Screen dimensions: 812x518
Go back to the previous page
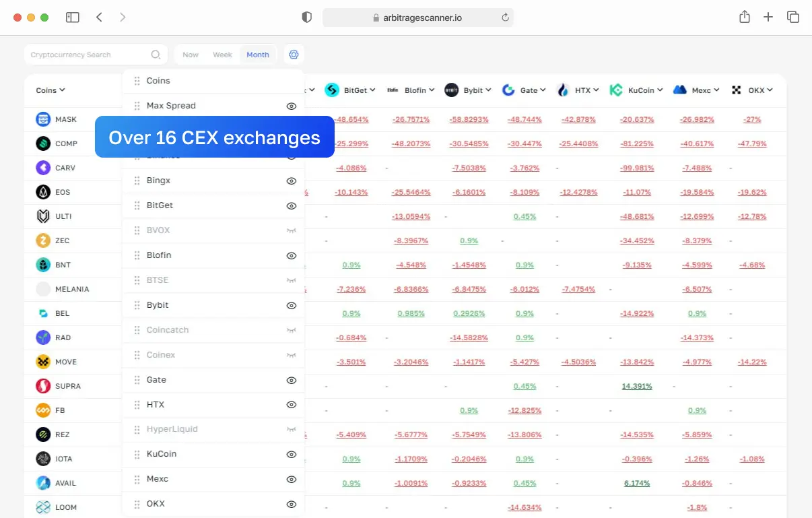[99, 18]
